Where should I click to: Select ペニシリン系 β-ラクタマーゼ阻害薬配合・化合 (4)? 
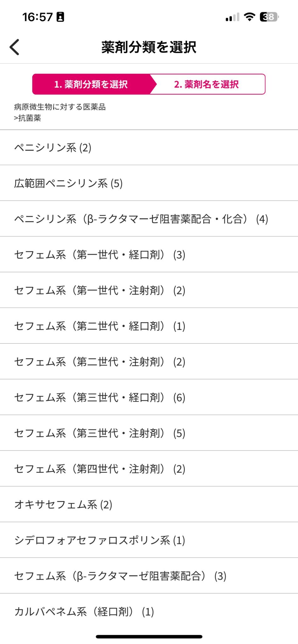tap(141, 219)
